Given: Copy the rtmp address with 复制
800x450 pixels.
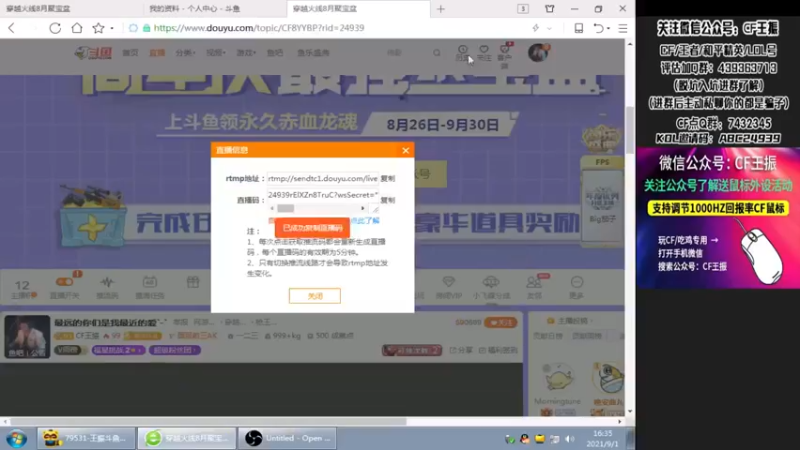Looking at the screenshot, I should point(388,179).
